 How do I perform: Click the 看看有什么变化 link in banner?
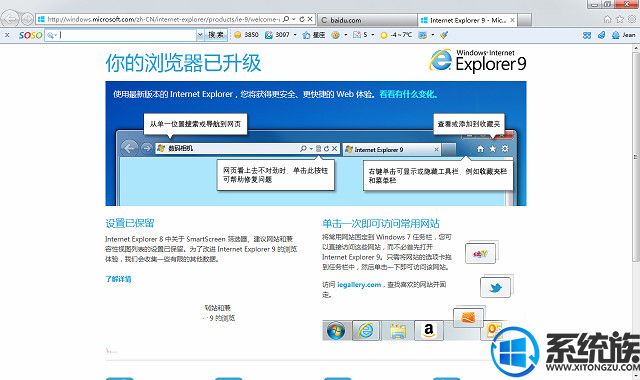point(409,94)
